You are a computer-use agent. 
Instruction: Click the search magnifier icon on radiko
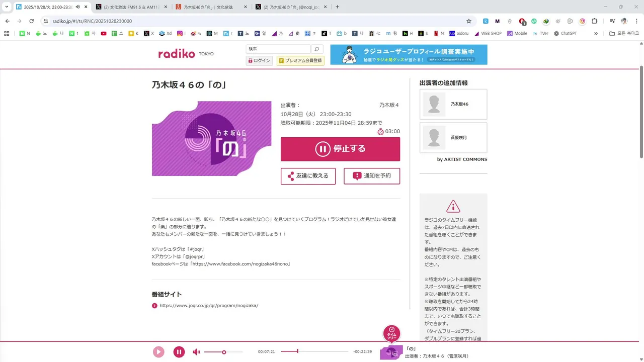tap(317, 49)
